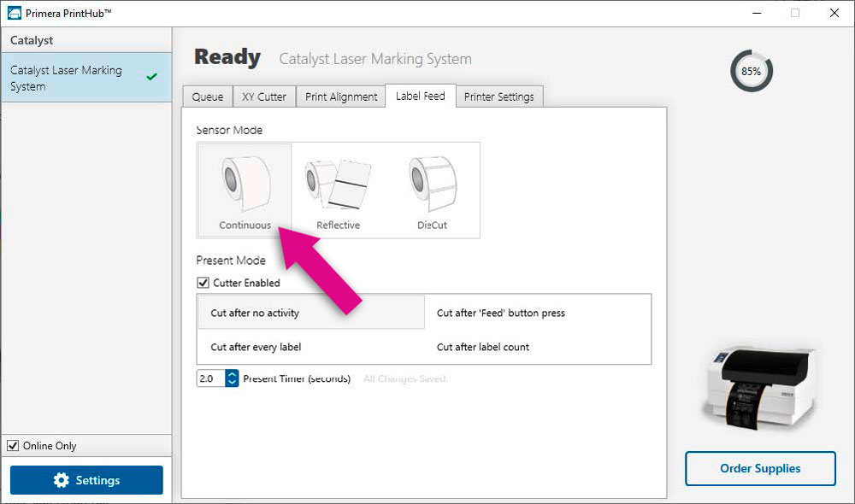Click the Primera PrintHub app icon
Viewport: 855px width, 504px height.
(x=15, y=13)
